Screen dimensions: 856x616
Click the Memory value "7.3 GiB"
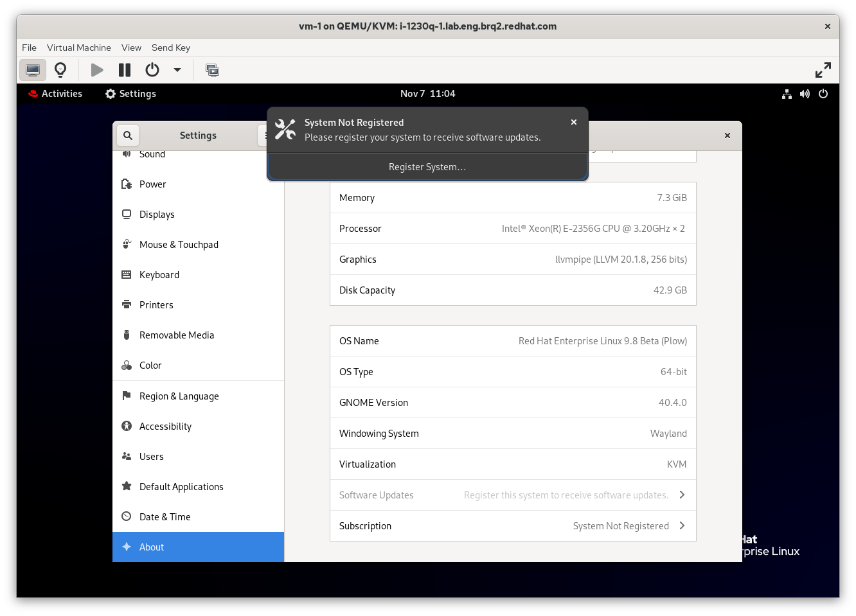click(x=672, y=198)
